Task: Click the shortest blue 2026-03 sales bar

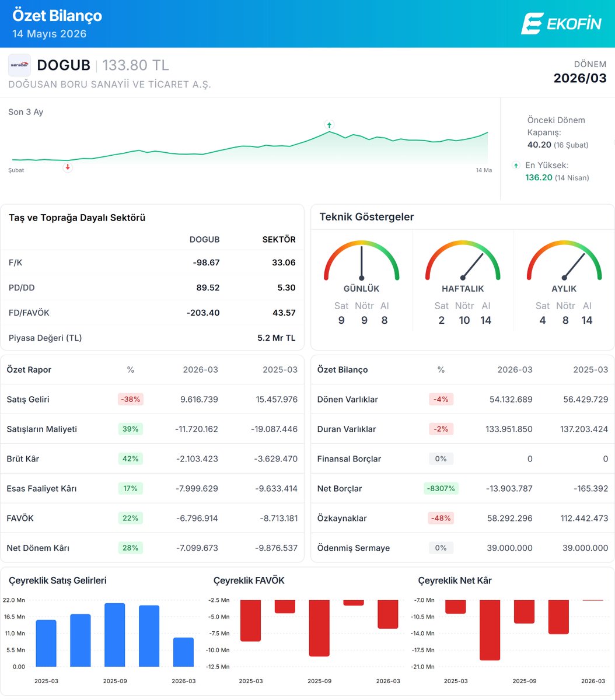Action: pos(183,652)
